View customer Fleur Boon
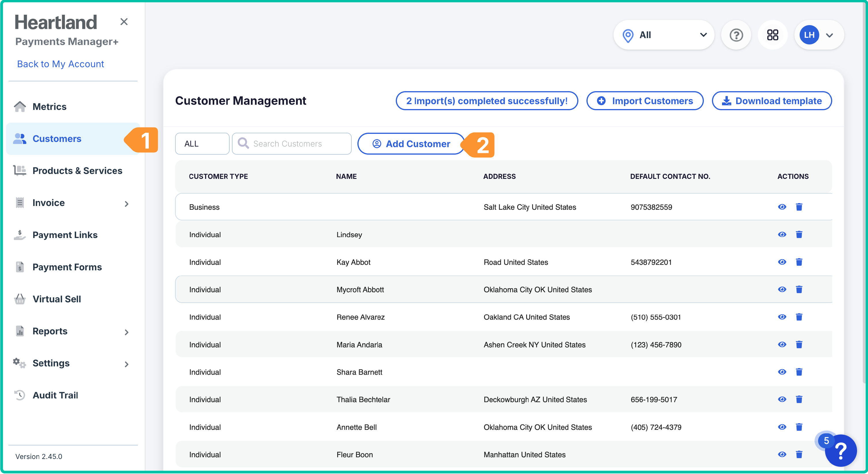 (x=782, y=454)
